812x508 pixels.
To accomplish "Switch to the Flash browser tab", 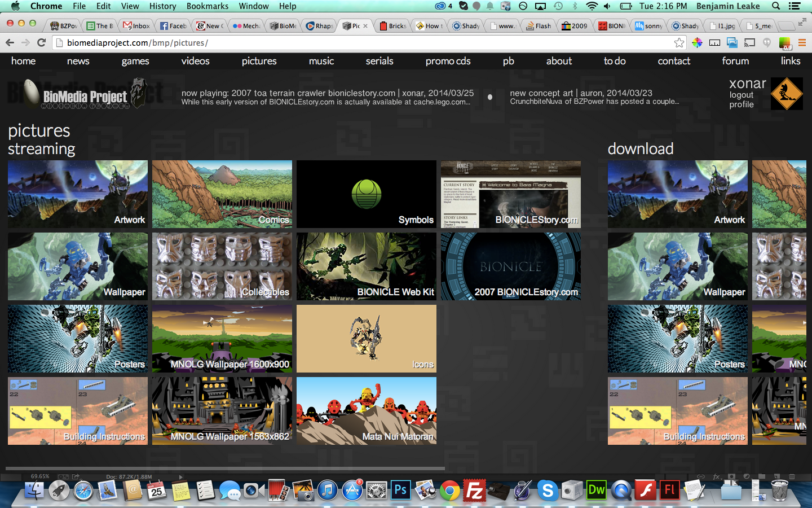I will (x=539, y=26).
